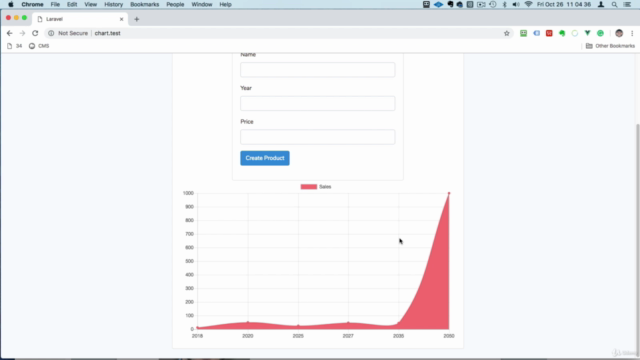Open the 34 bookmark
The height and width of the screenshot is (360, 640).
click(15, 46)
